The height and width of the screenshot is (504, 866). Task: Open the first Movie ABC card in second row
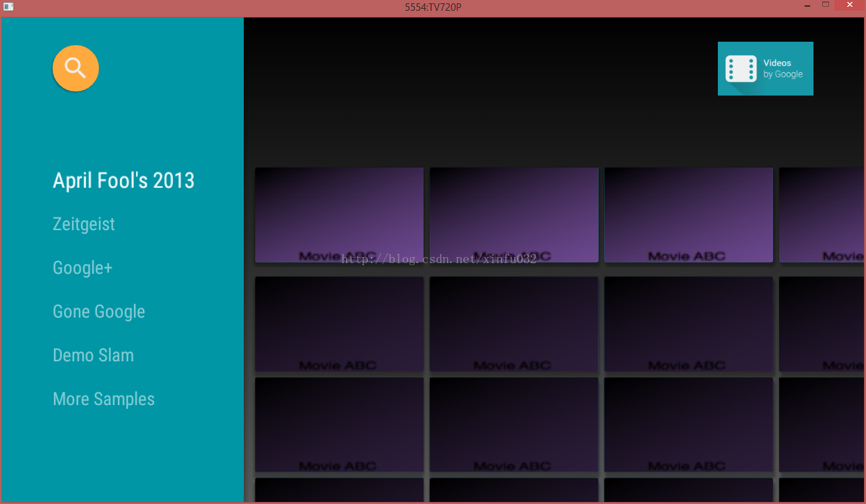(x=339, y=324)
